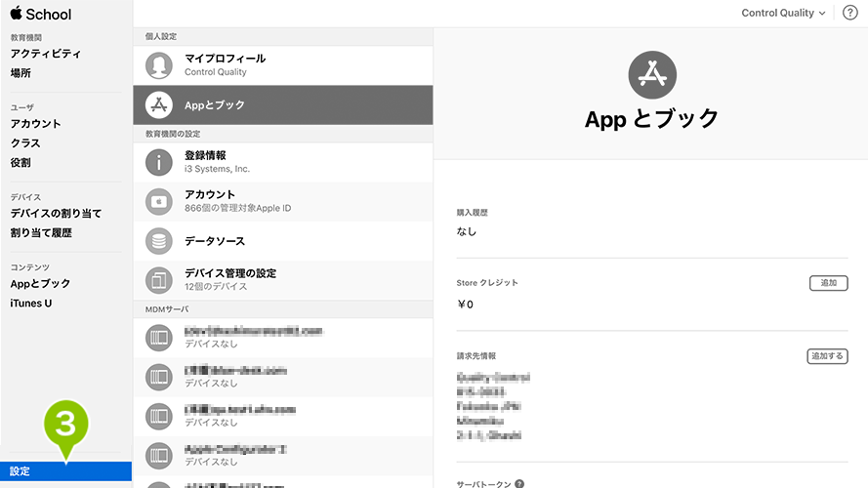
Task: Select 設定 at the sidebar bottom
Action: (65, 471)
